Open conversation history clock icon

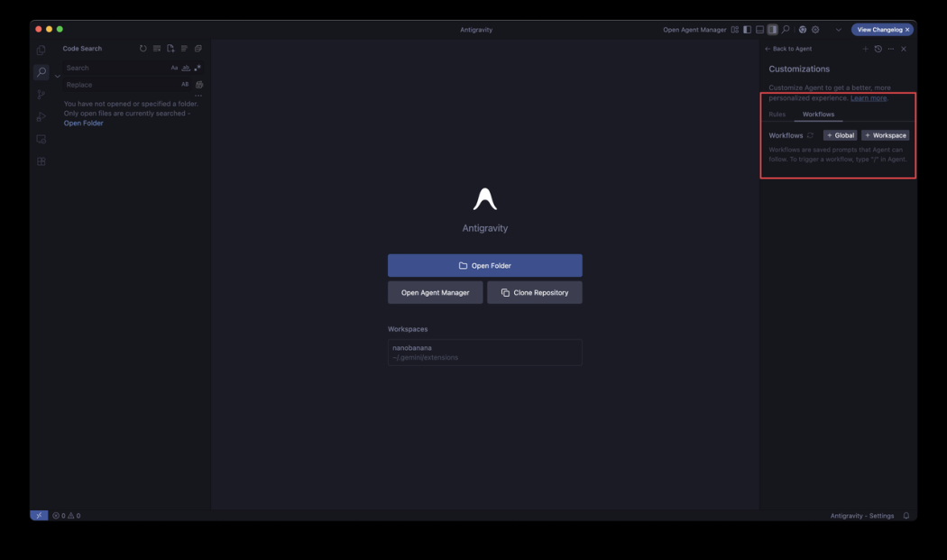coord(878,49)
